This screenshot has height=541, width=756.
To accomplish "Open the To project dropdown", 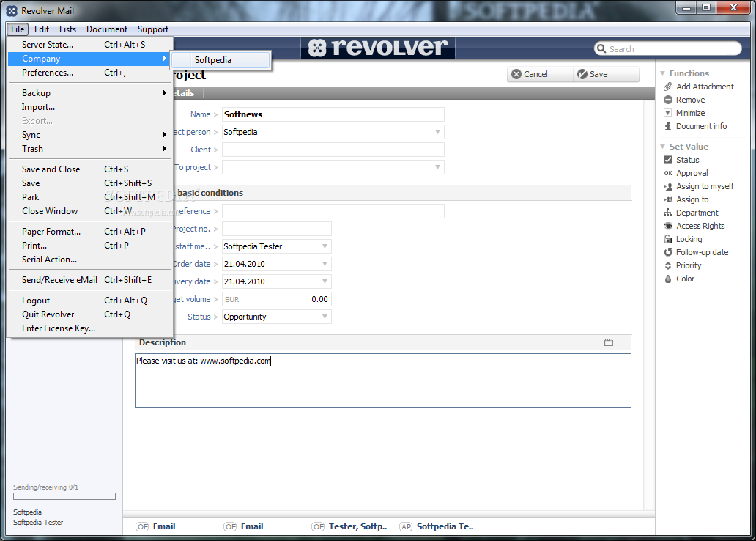I will tap(437, 167).
